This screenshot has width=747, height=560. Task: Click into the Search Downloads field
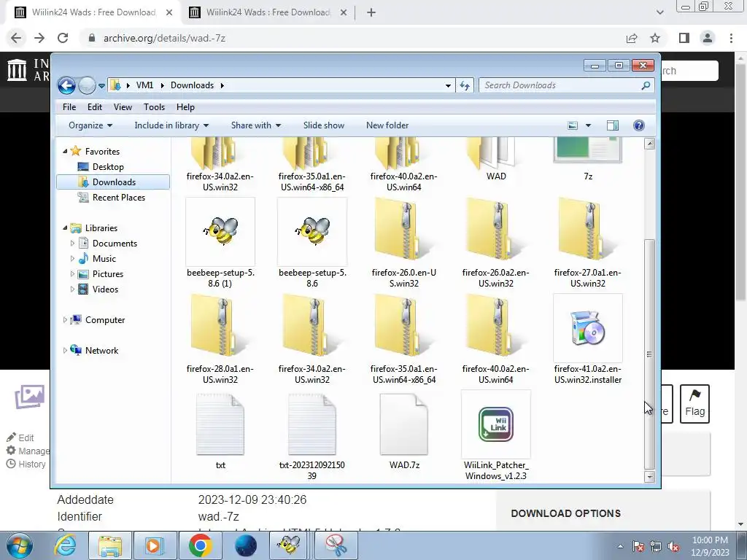[x=561, y=85]
